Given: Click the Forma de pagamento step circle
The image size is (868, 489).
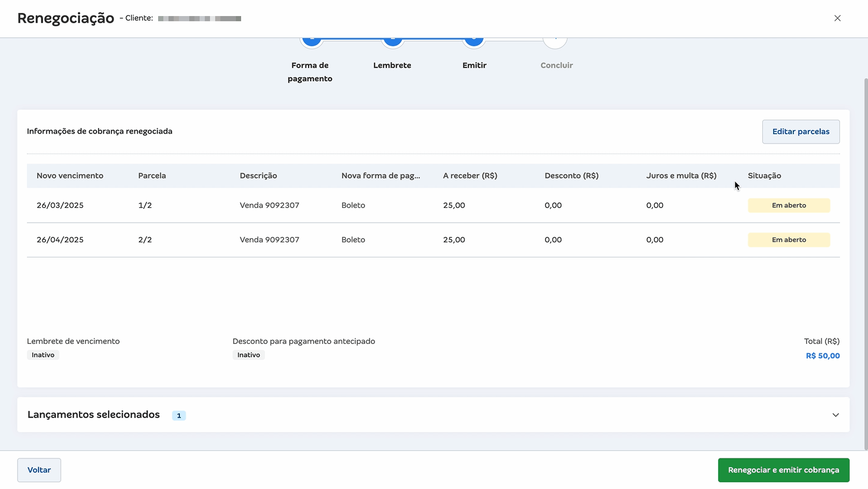Looking at the screenshot, I should pos(312,41).
